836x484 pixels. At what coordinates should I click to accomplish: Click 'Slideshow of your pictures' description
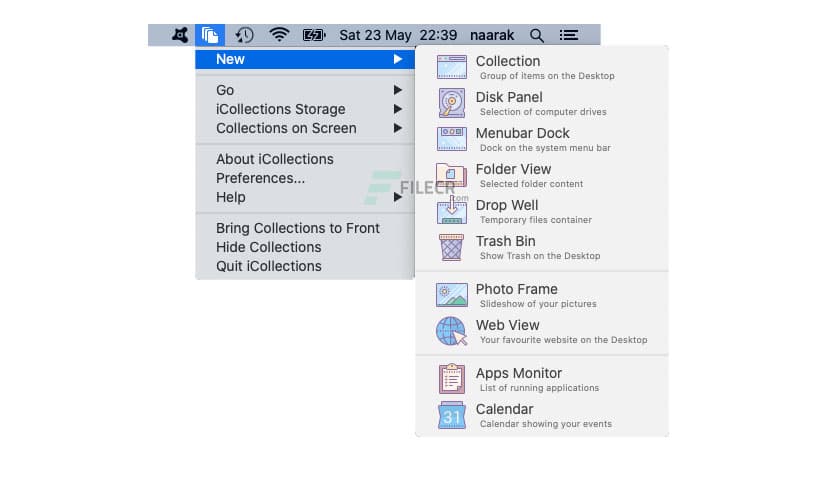(538, 304)
